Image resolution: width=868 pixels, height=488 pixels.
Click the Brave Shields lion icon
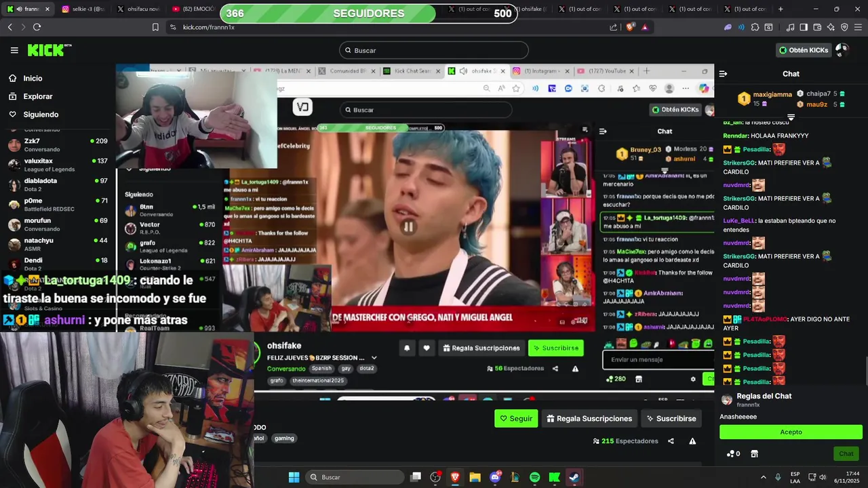[630, 27]
